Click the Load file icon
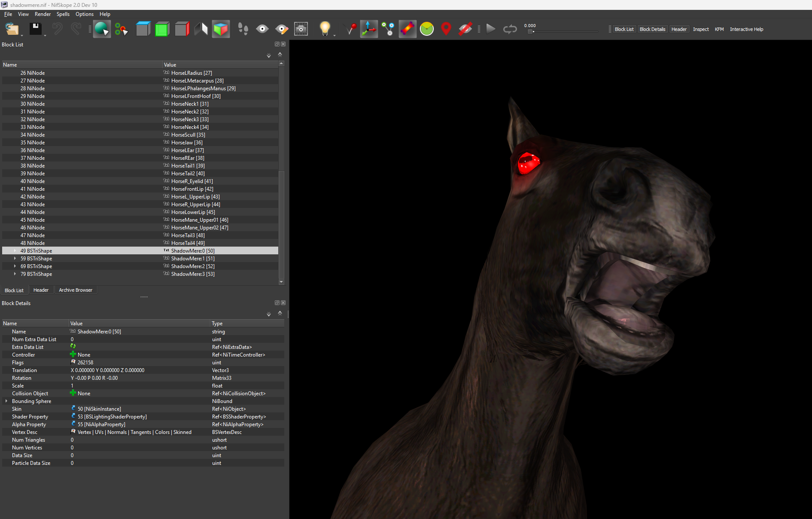This screenshot has width=812, height=519. point(12,29)
